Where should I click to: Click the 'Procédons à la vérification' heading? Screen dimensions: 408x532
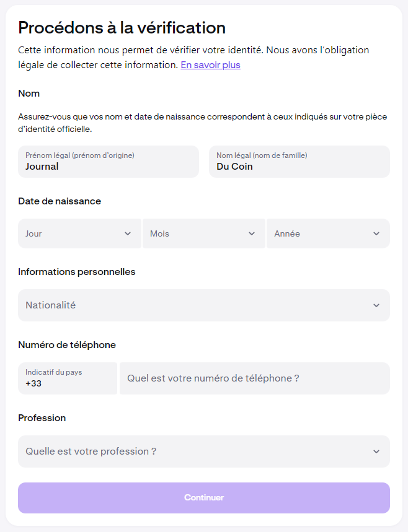pyautogui.click(x=122, y=27)
